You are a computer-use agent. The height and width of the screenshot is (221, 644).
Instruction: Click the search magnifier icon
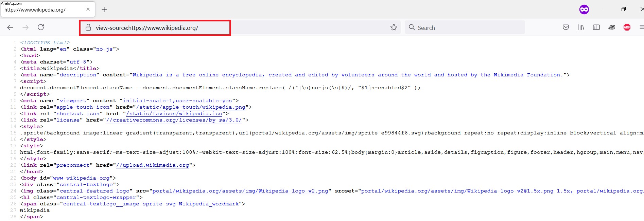[412, 27]
